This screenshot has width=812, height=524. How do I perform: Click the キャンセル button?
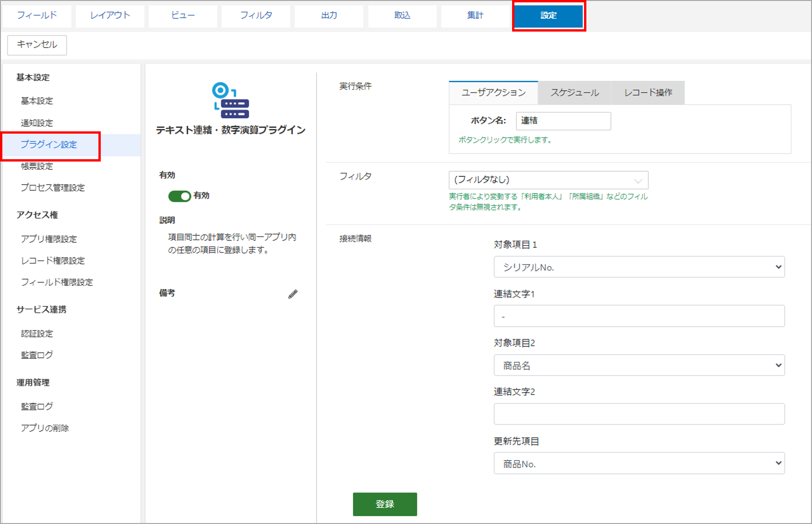[37, 45]
